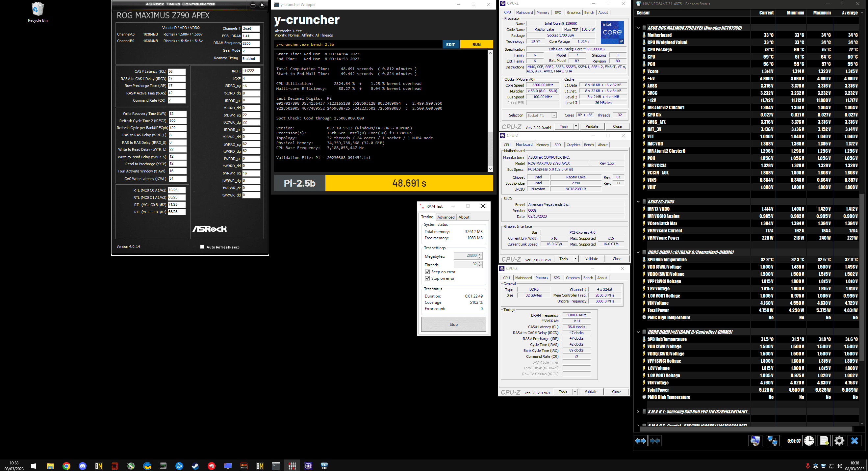The height and width of the screenshot is (471, 868).
Task: Click EDIT button in y-cruncher
Action: (450, 44)
